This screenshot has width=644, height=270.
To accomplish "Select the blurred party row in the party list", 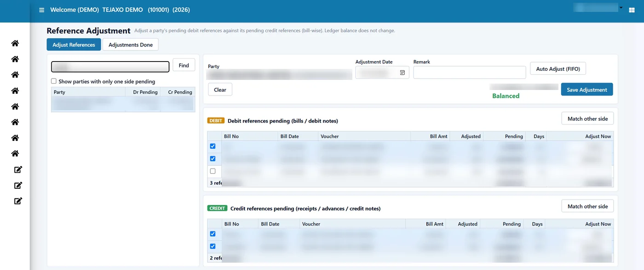I will (x=123, y=104).
